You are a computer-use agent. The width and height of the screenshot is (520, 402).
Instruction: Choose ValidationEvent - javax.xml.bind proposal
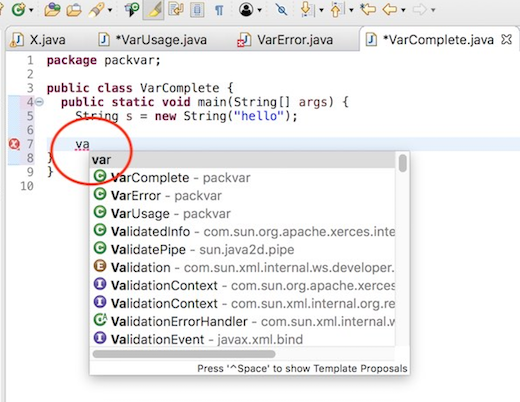coord(243,340)
